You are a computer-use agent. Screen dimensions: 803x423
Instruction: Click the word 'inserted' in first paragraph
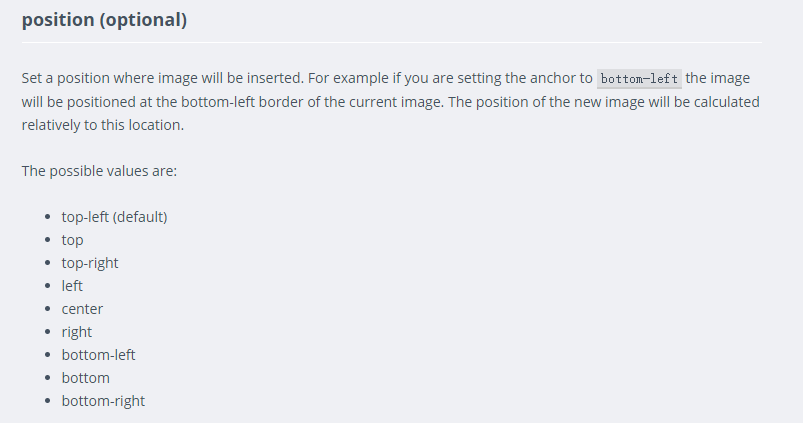(275, 78)
